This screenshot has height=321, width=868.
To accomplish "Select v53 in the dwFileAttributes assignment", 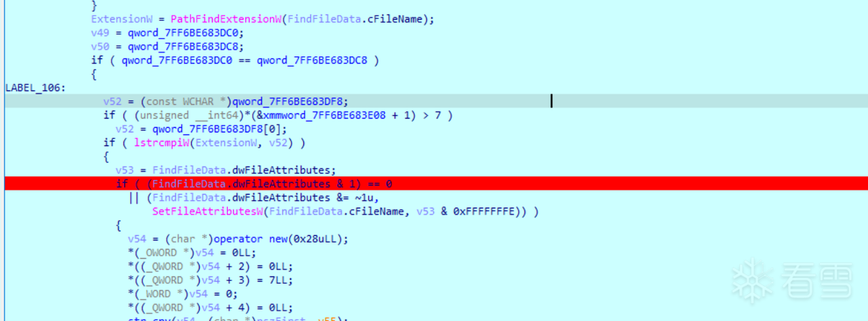I will pyautogui.click(x=125, y=170).
